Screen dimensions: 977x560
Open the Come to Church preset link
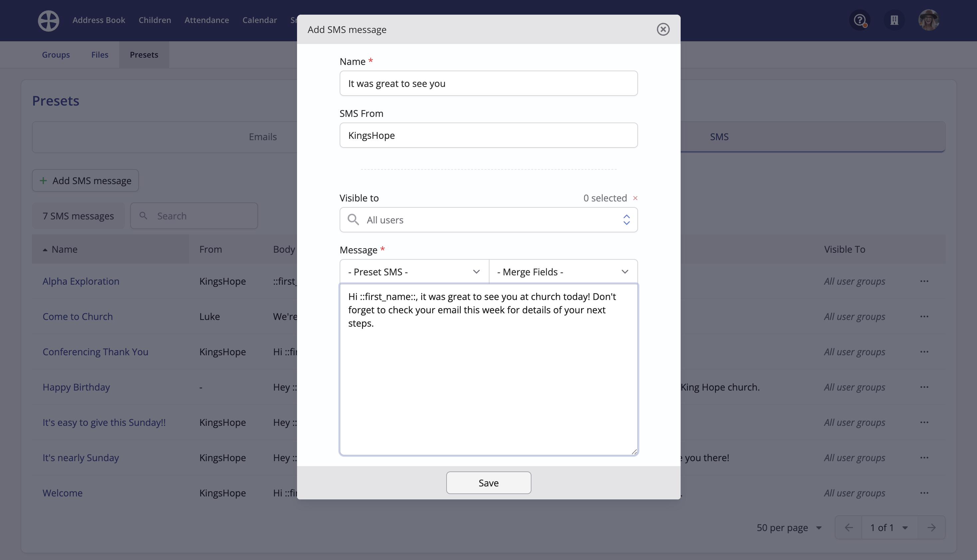pos(78,317)
